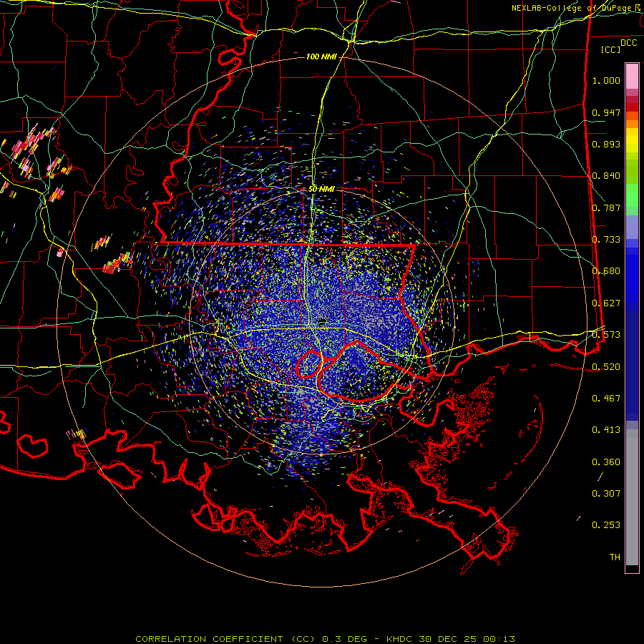The height and width of the screenshot is (644, 644).
Task: Click the KHDC radar site marker at center
Action: 321,321
